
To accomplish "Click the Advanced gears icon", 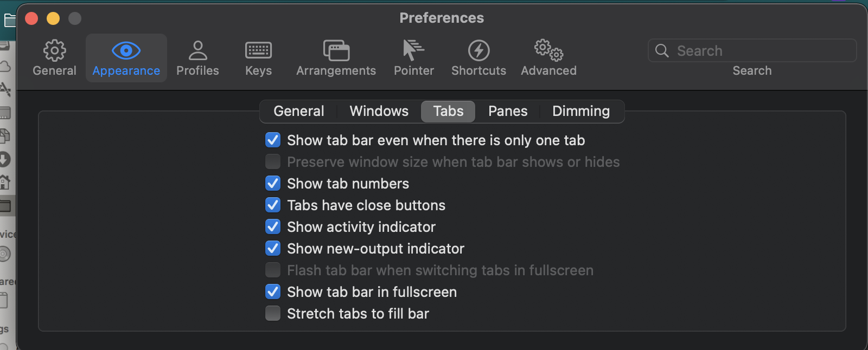I will coord(548,57).
